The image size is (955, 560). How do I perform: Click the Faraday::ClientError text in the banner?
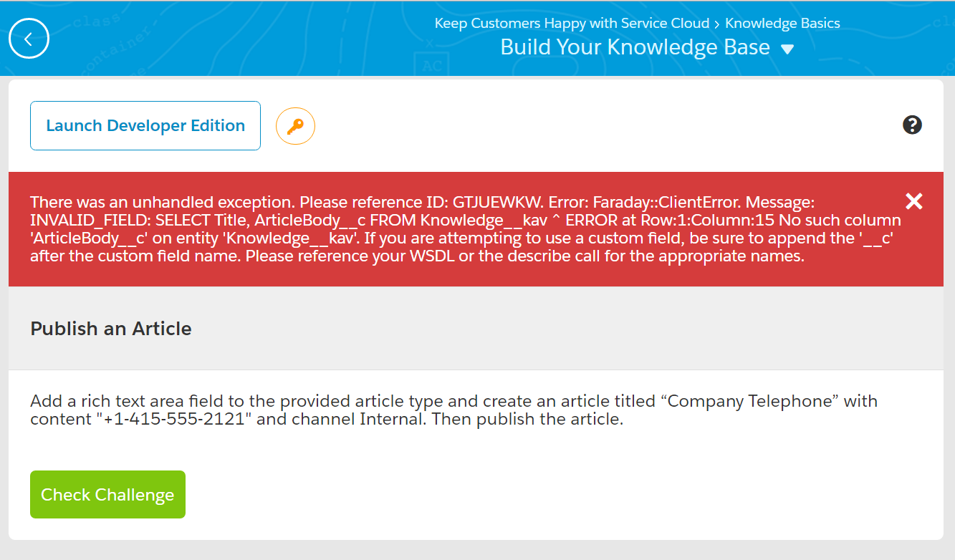click(666, 202)
